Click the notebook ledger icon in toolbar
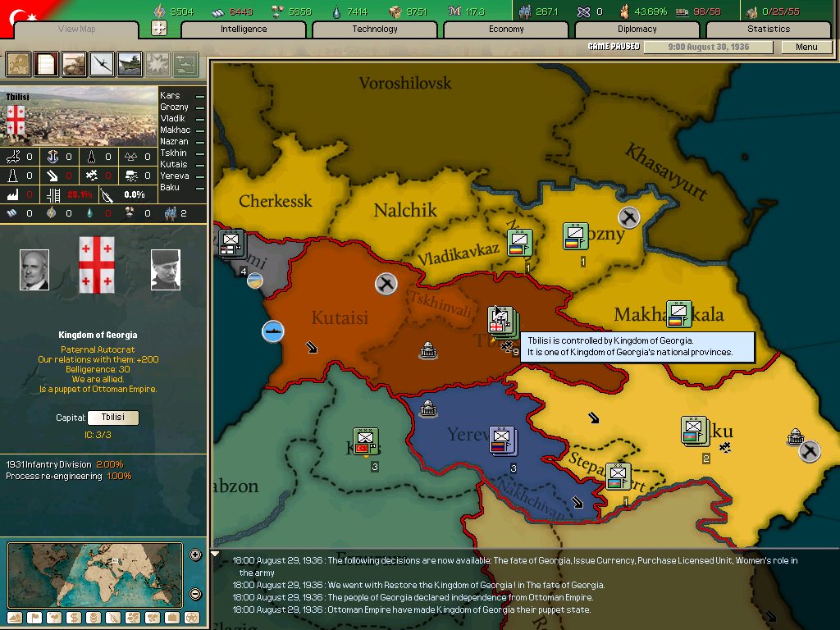Viewport: 840px width, 630px height. pos(46,63)
